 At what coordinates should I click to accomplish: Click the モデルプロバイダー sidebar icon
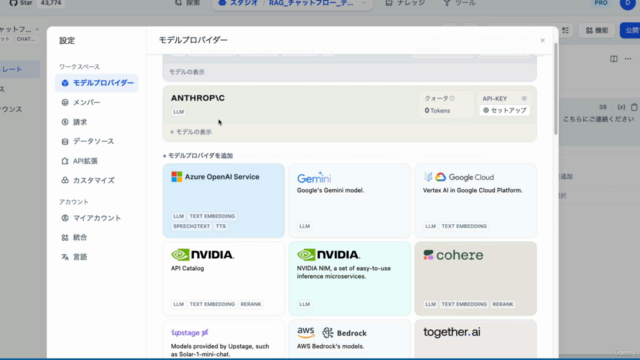[x=65, y=83]
